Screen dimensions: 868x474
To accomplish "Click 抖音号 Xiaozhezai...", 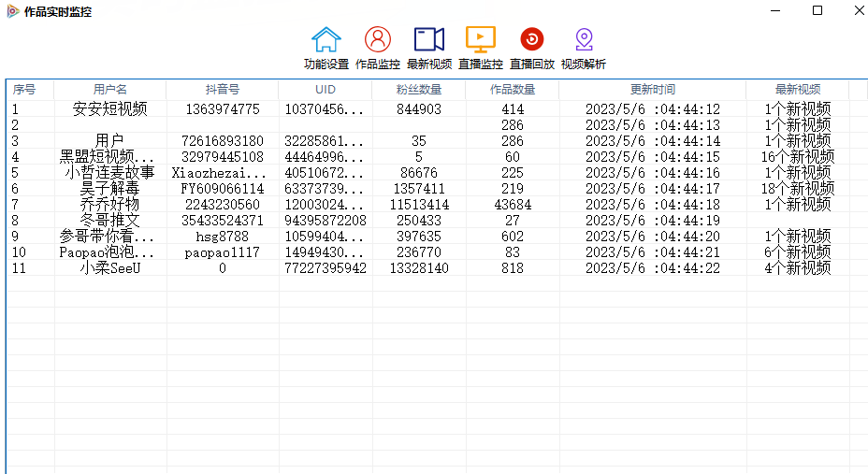I will tap(219, 173).
